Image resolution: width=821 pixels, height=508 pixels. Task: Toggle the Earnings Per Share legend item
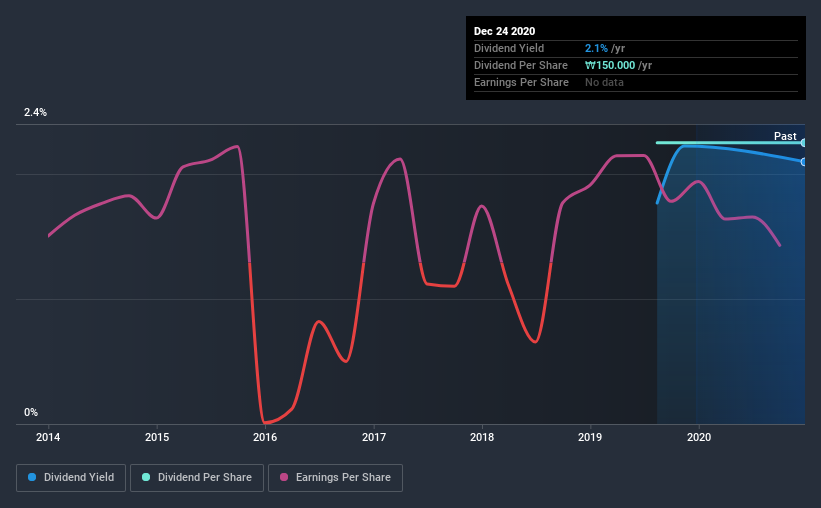coord(336,478)
